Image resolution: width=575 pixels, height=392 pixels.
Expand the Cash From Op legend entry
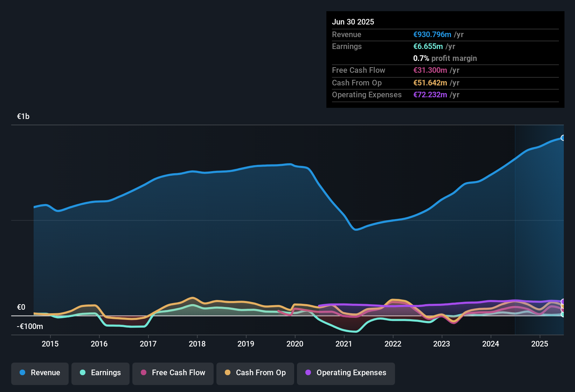click(255, 373)
